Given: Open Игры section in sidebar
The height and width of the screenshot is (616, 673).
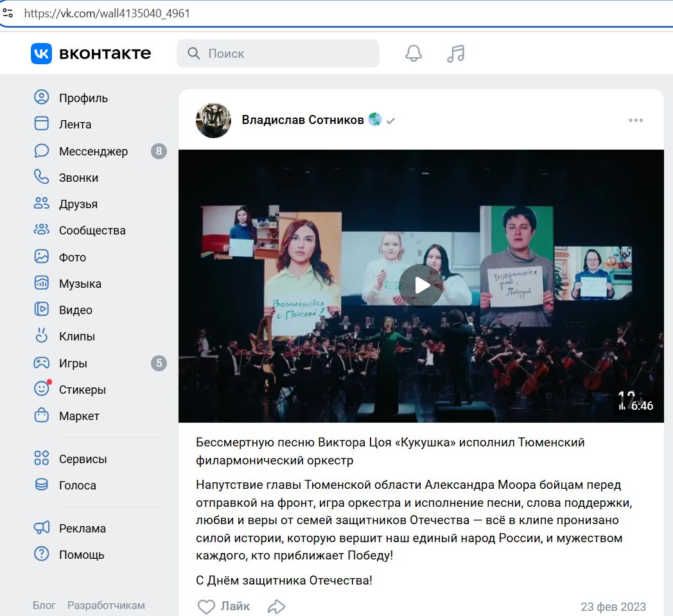Looking at the screenshot, I should pyautogui.click(x=73, y=364).
